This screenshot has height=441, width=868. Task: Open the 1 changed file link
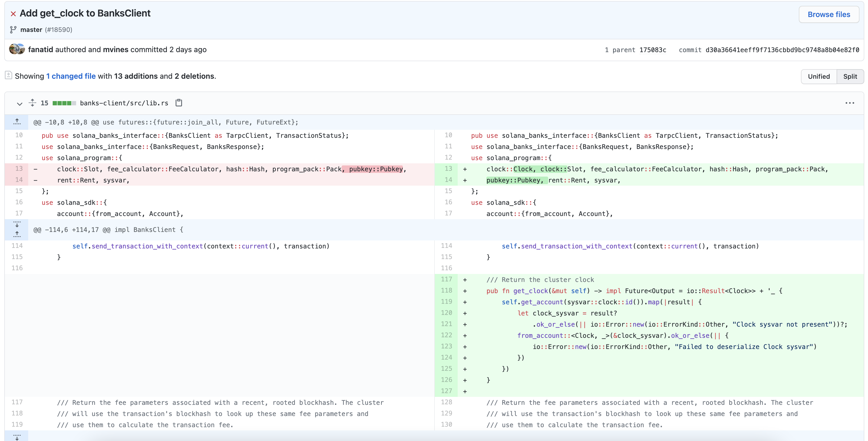(x=71, y=76)
